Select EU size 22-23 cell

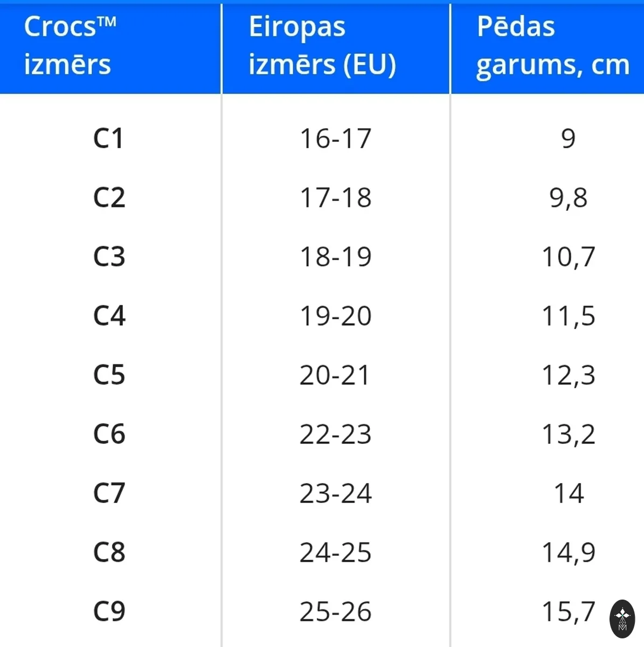pyautogui.click(x=335, y=434)
